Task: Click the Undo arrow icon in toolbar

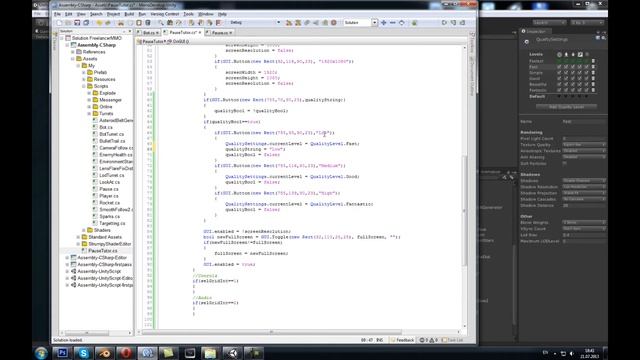Action: tap(99, 23)
